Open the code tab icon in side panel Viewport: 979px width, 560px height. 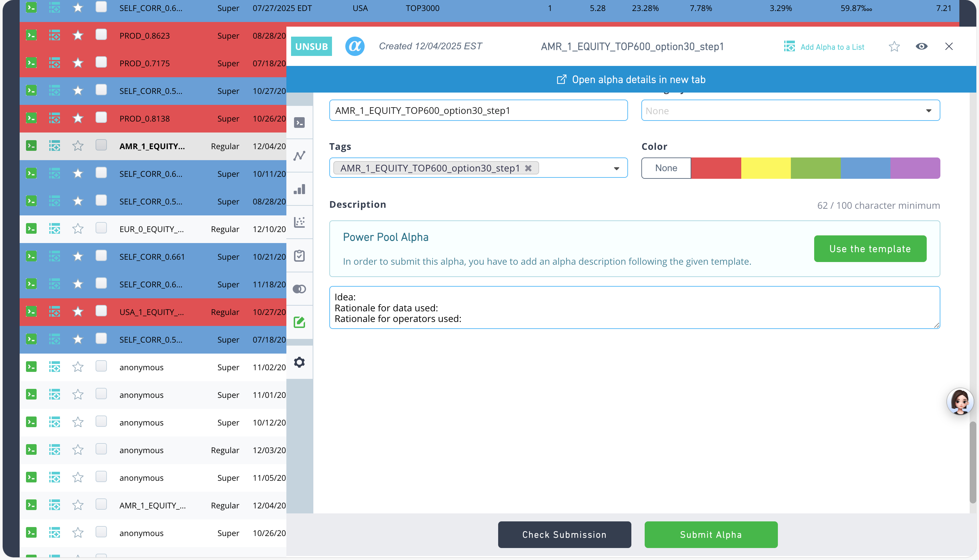tap(299, 123)
